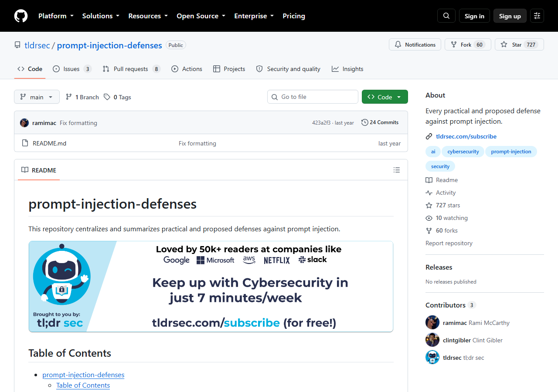Click the ai topic tag

click(x=433, y=152)
